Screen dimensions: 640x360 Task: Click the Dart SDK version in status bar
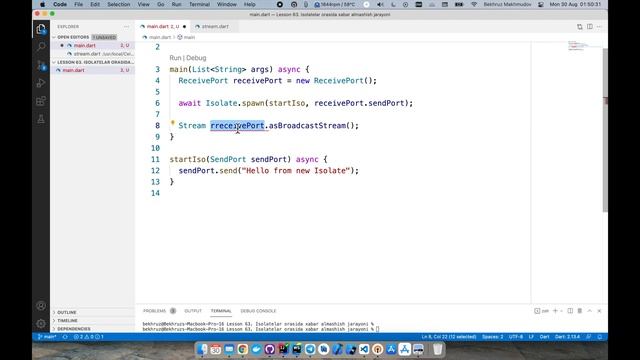point(567,337)
